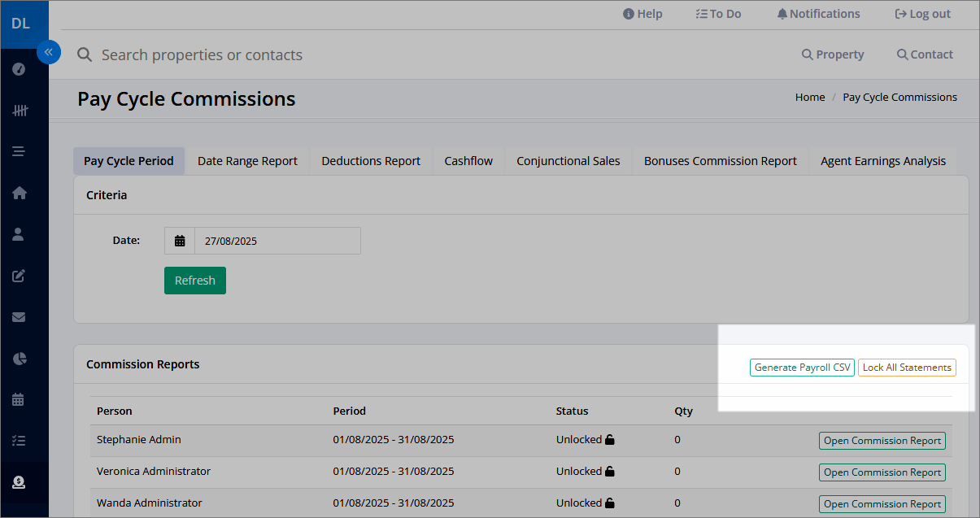Click the green Refresh button
The width and height of the screenshot is (980, 518).
[195, 281]
